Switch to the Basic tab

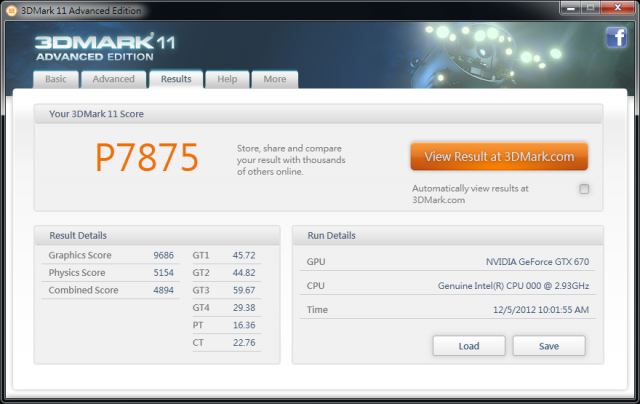(56, 79)
